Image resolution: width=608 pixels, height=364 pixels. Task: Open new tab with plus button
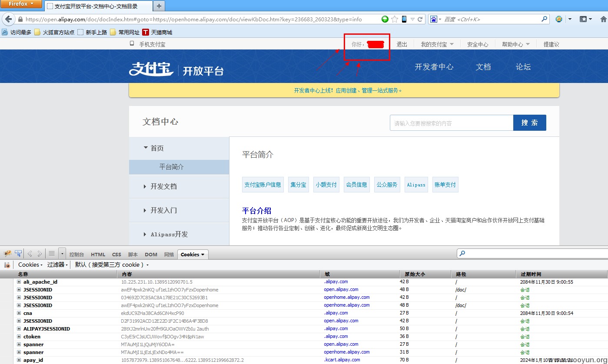point(159,6)
